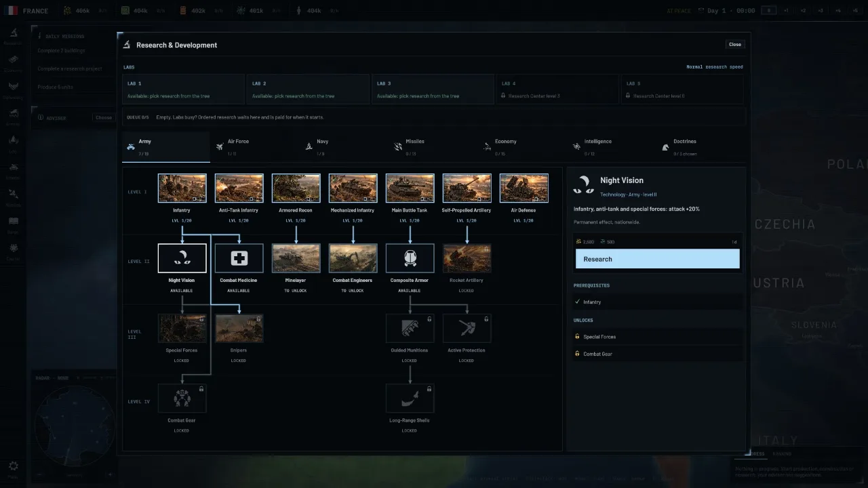868x488 pixels.
Task: Set game speed to x5
Action: pos(855,11)
